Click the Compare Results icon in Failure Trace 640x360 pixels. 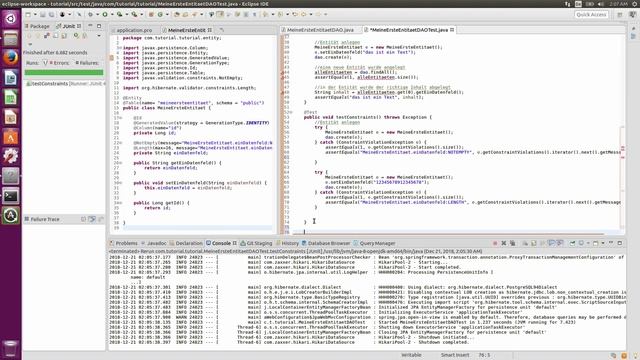[100, 219]
